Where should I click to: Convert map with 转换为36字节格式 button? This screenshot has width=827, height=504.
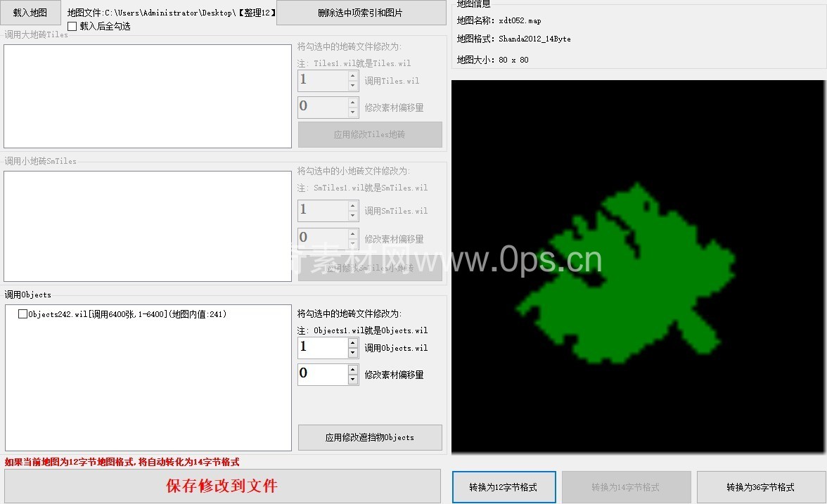pos(760,487)
